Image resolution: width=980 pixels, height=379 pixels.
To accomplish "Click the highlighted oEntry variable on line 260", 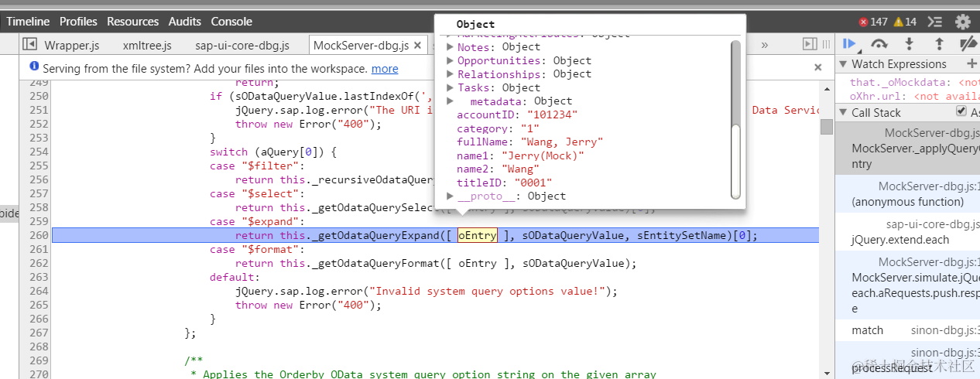I will pyautogui.click(x=477, y=235).
